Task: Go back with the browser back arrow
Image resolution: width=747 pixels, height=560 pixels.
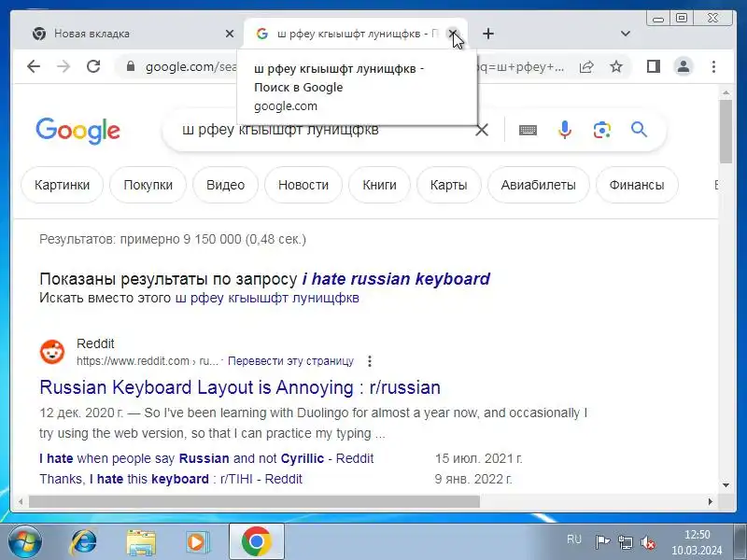Action: click(34, 66)
